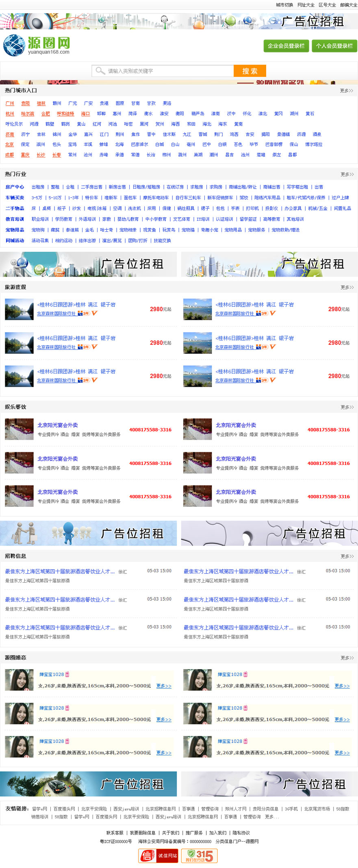The image size is (358, 868).
Task: Go to the 呼和浩特 city link
Action: 65,114
